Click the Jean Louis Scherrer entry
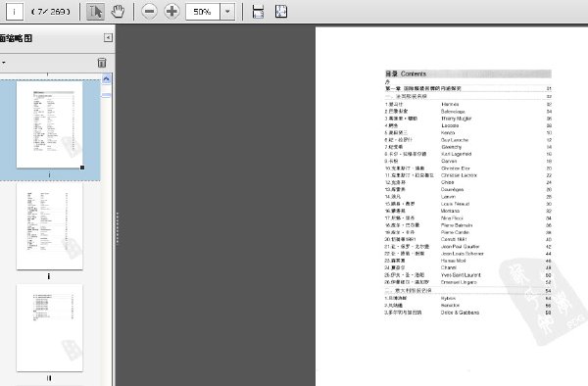The width and height of the screenshot is (588, 386). pyautogui.click(x=463, y=254)
